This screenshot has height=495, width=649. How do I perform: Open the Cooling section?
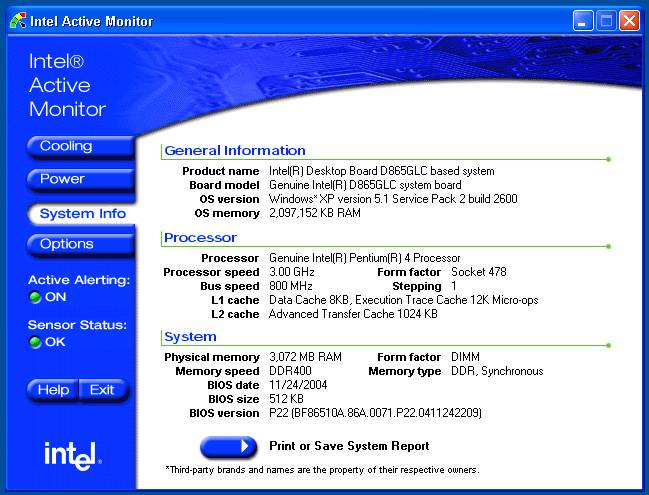[81, 147]
